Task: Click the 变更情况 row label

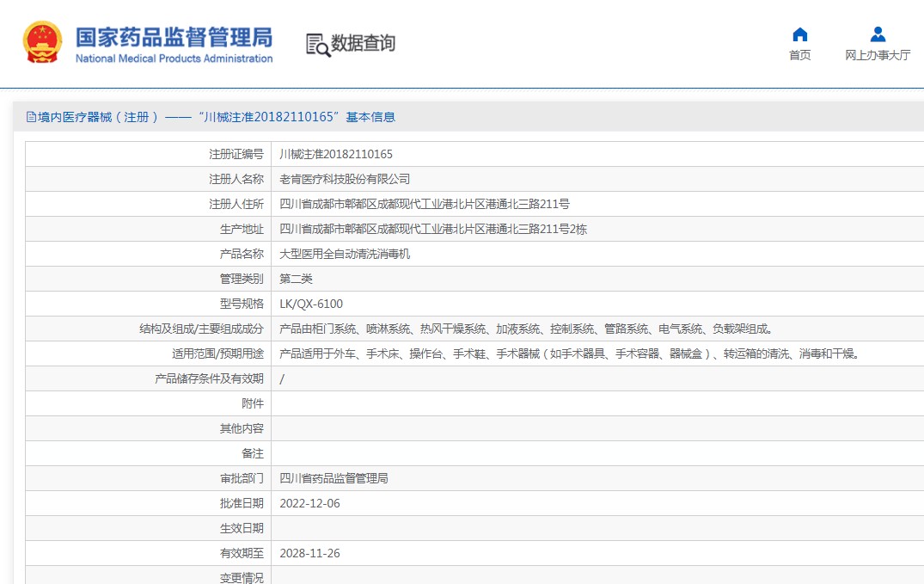Action: pyautogui.click(x=242, y=577)
